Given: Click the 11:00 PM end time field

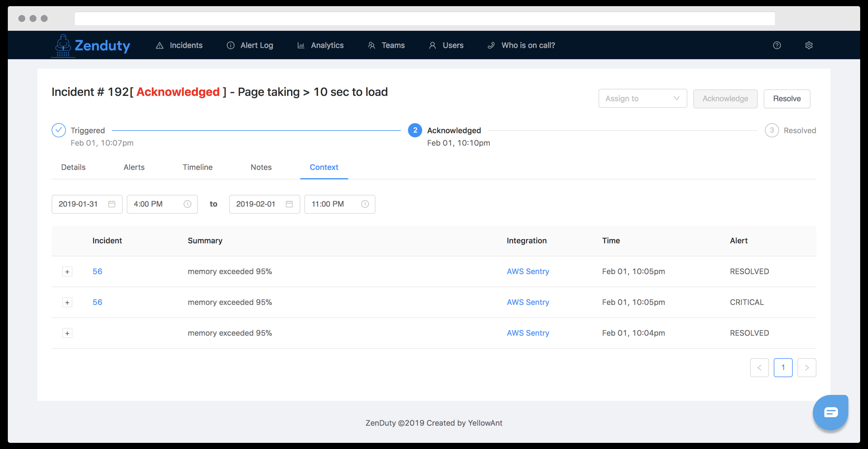Looking at the screenshot, I should (340, 204).
